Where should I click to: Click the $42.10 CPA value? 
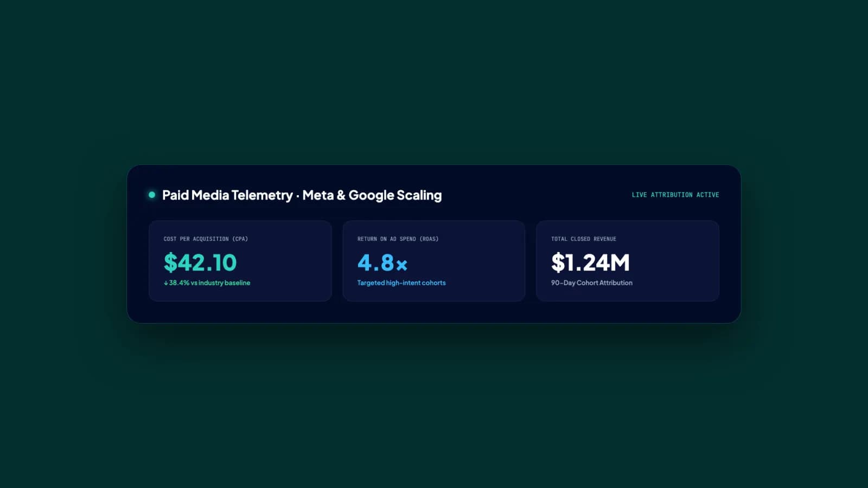[200, 262]
